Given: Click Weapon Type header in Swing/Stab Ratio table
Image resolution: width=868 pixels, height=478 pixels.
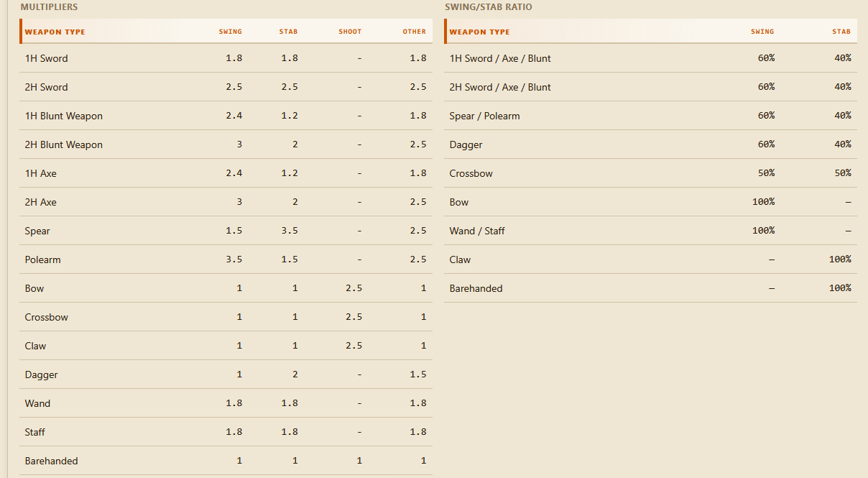Looking at the screenshot, I should tap(479, 32).
